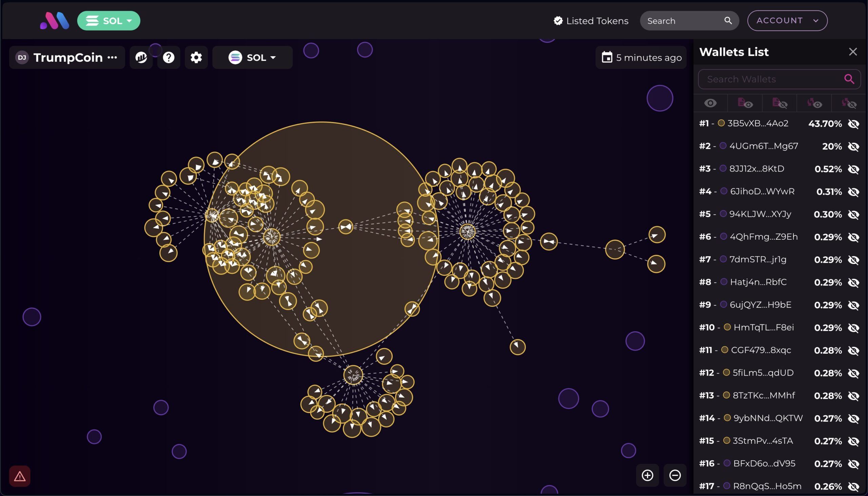Open the chart icon next to TrumpCoin
868x496 pixels.
[141, 58]
